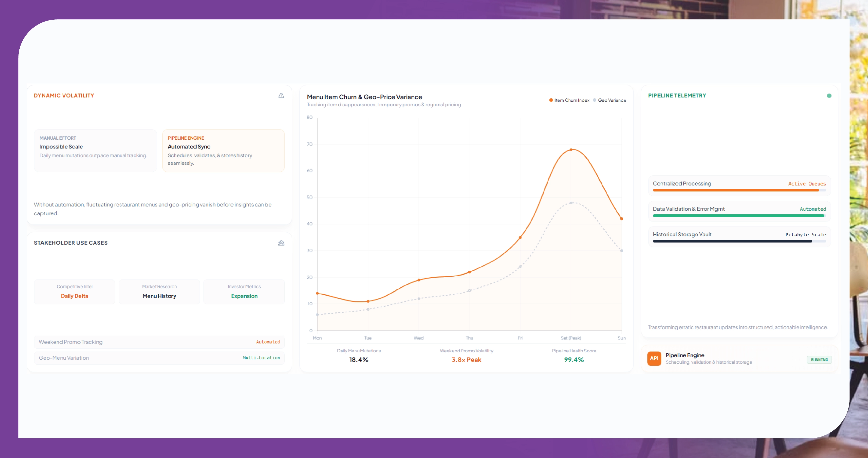Screen dimensions: 868x458
Task: Toggle the Geo Variance legend entry
Action: pyautogui.click(x=610, y=100)
